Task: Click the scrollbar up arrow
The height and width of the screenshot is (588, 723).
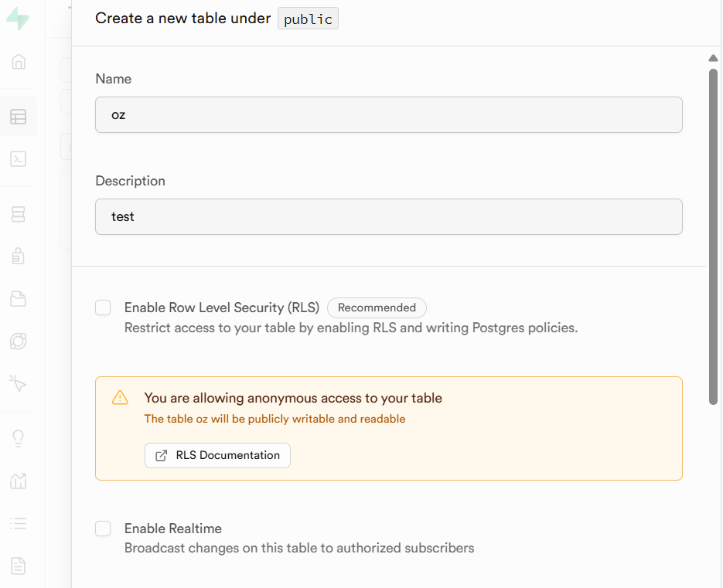Action: (713, 58)
